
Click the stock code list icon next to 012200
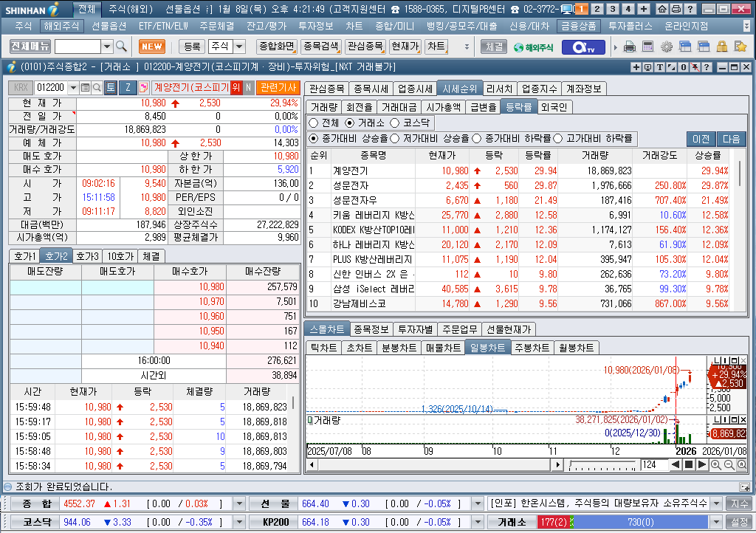[x=86, y=87]
